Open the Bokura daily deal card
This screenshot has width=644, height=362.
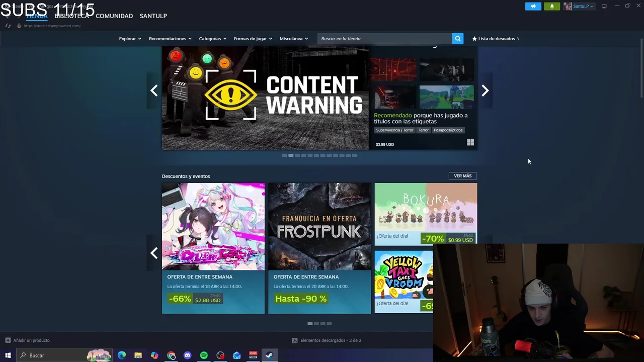[426, 214]
